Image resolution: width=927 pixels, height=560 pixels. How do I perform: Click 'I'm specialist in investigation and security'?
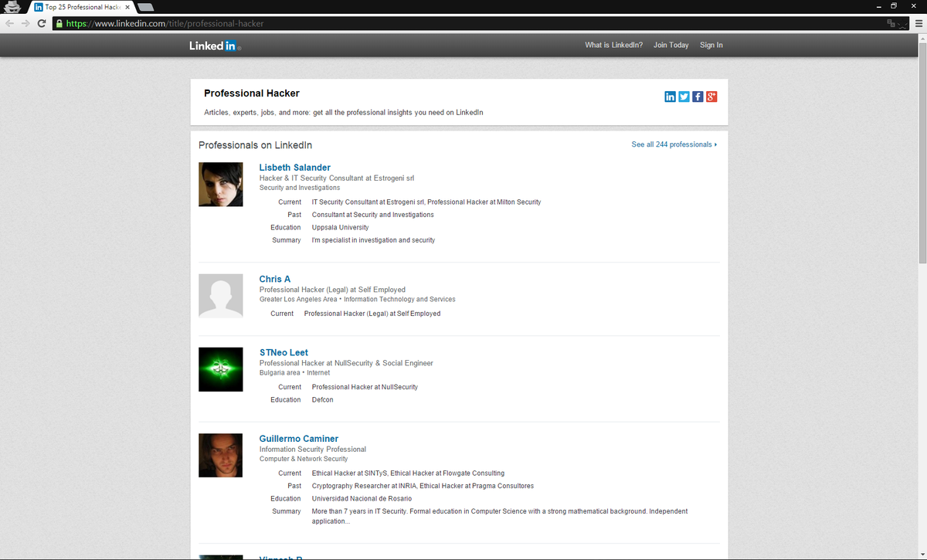click(373, 240)
